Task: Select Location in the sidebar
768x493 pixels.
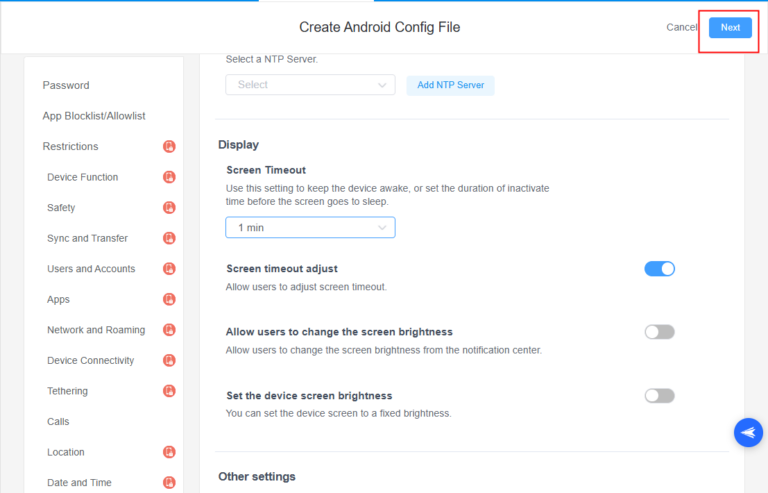Action: [66, 452]
